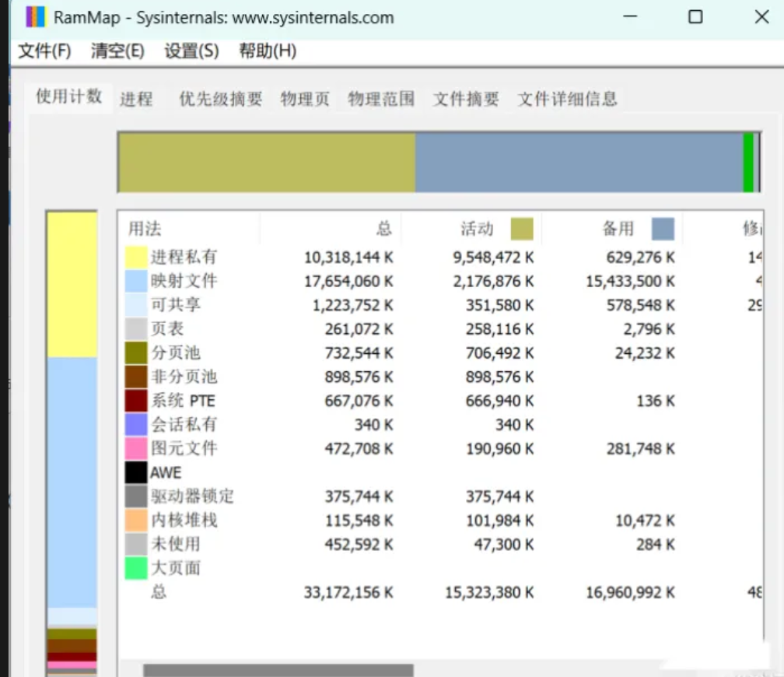Select the 非分页池 row label
The width and height of the screenshot is (784, 677).
(184, 377)
